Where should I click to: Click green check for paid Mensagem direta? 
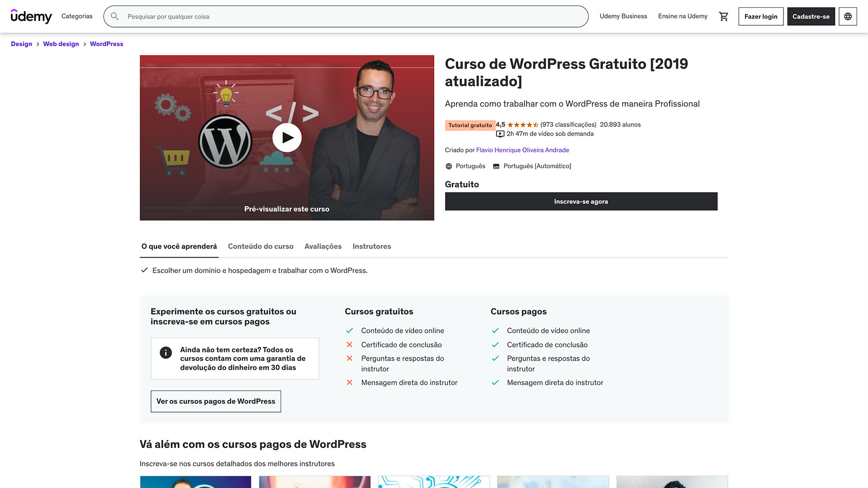point(495,383)
